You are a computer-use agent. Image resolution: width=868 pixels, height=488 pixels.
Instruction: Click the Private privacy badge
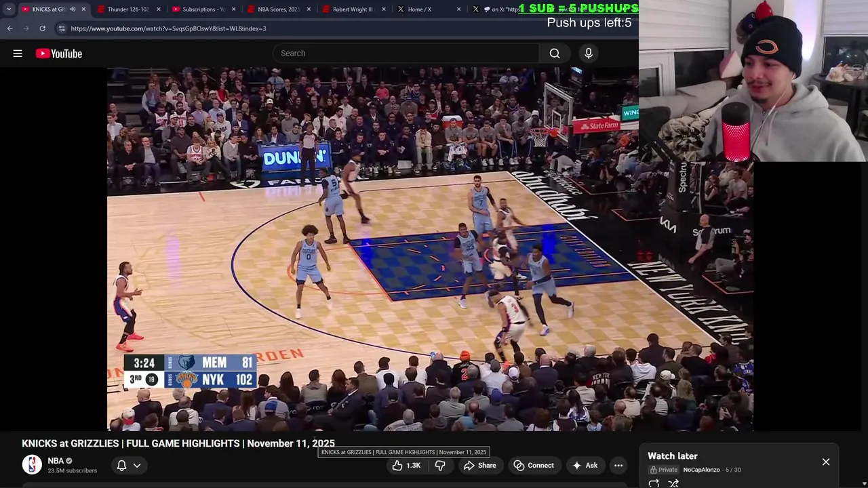664,470
